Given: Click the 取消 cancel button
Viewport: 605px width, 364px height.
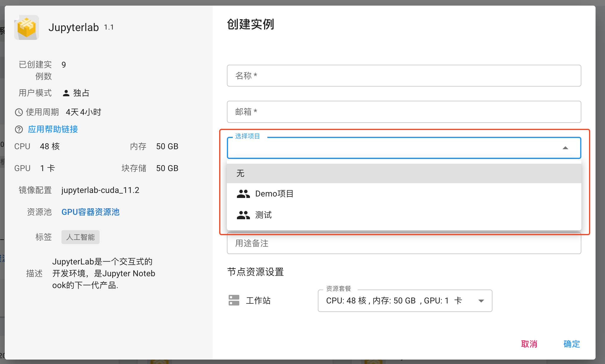Looking at the screenshot, I should (529, 344).
